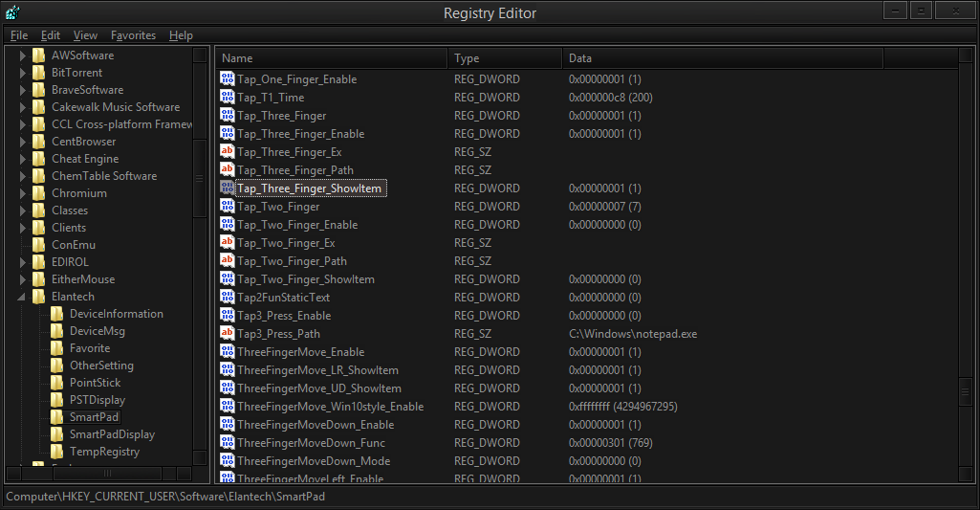The image size is (980, 510).
Task: Click the SmartPadDisplay folder icon
Action: [x=57, y=434]
